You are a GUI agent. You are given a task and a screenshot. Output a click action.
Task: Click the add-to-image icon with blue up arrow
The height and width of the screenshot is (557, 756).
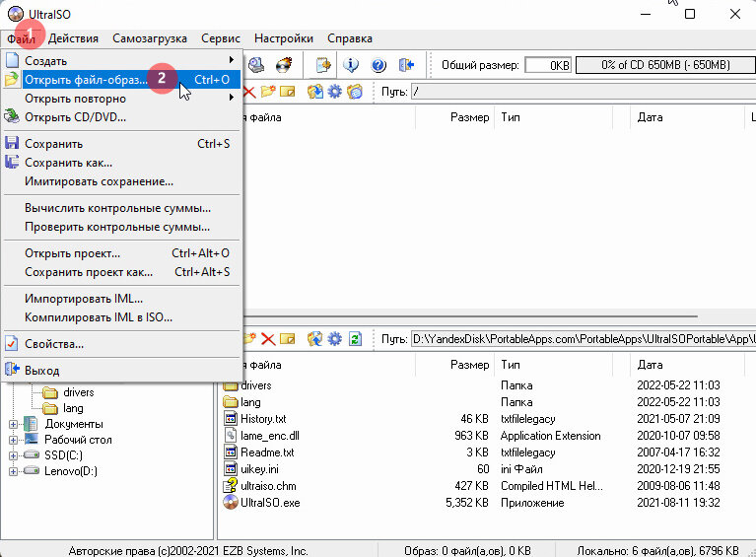314,339
